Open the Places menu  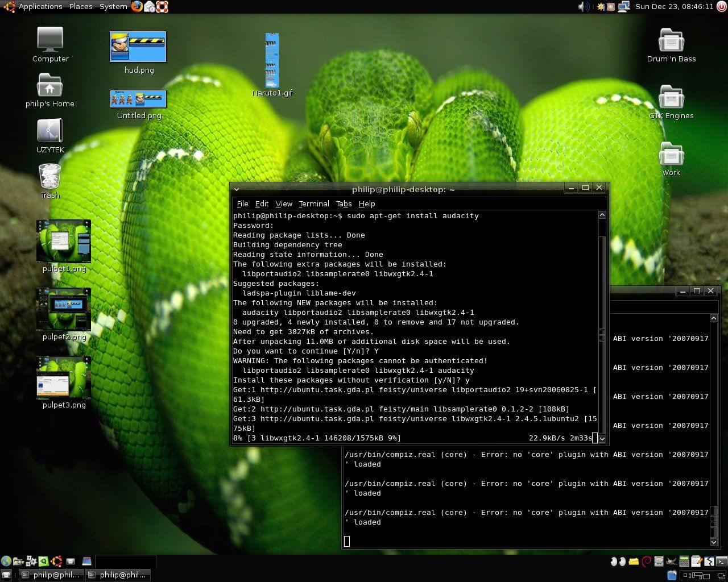point(81,6)
